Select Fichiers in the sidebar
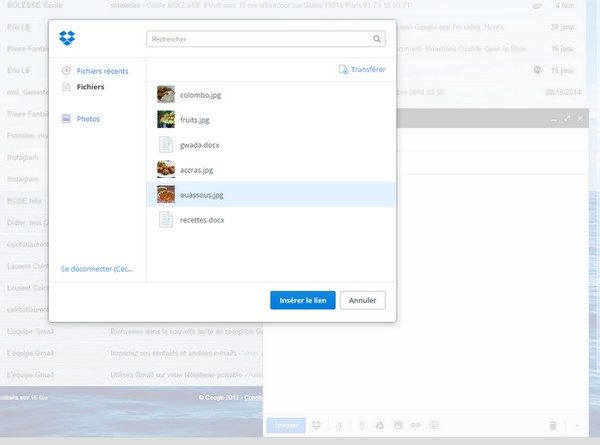The height and width of the screenshot is (445, 600). pyautogui.click(x=90, y=87)
